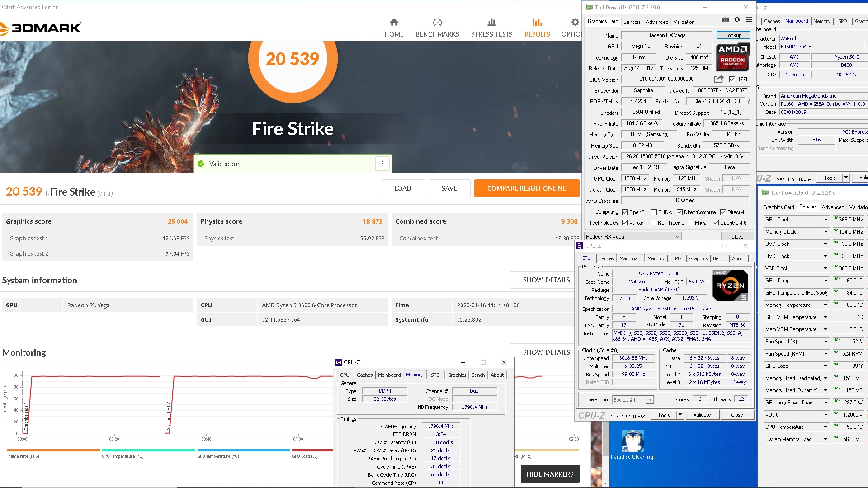
Task: Click the GPU-Z Lookup button
Action: click(x=733, y=35)
